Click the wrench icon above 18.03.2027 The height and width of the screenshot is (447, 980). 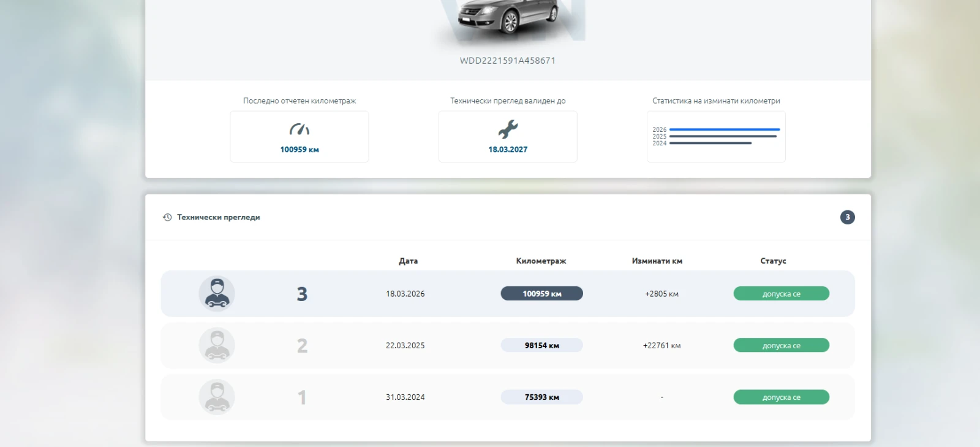click(508, 129)
